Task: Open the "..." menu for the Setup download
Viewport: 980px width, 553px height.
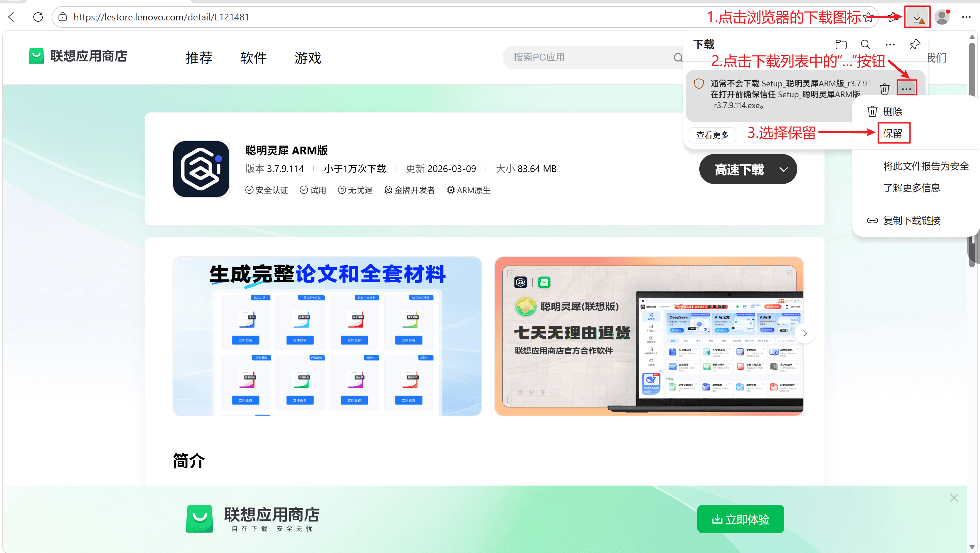Action: (906, 89)
